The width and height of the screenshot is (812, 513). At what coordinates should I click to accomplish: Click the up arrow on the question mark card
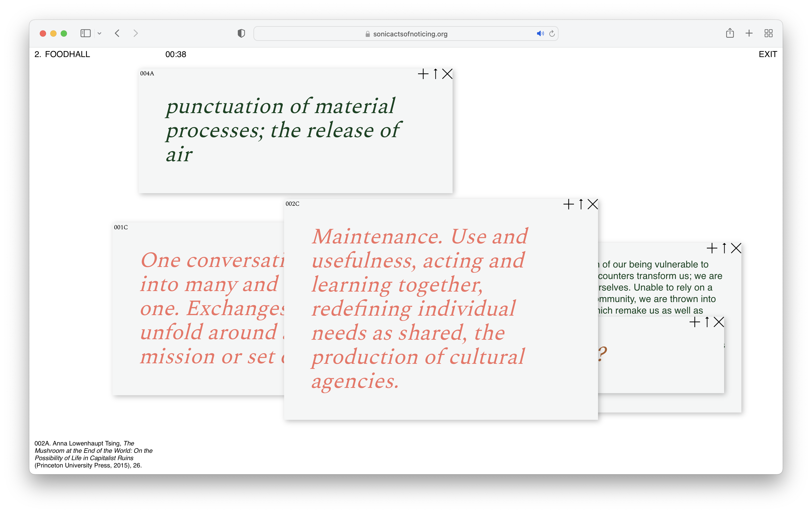tap(707, 322)
